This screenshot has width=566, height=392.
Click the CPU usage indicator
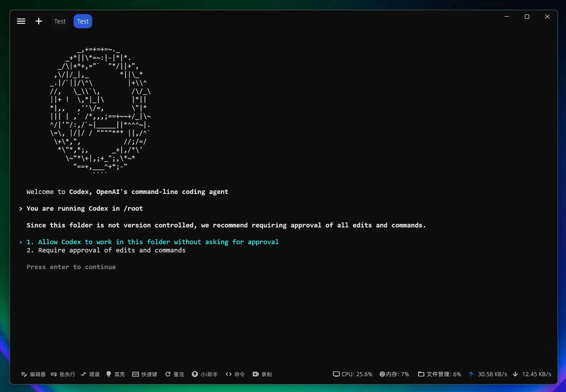(352, 374)
